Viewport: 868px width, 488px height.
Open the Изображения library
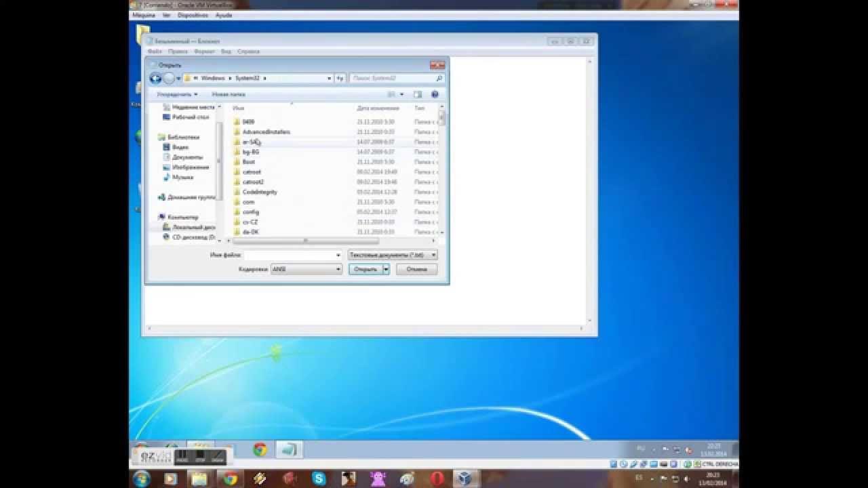pyautogui.click(x=186, y=167)
